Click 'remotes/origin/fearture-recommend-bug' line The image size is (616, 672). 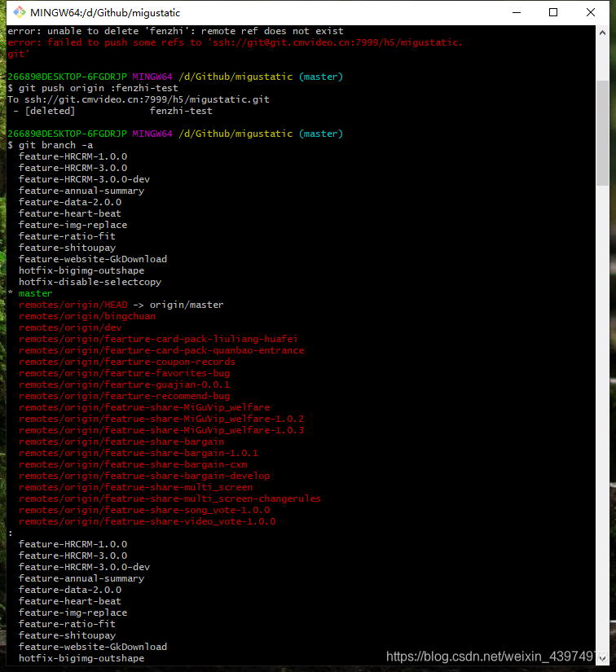pos(125,396)
